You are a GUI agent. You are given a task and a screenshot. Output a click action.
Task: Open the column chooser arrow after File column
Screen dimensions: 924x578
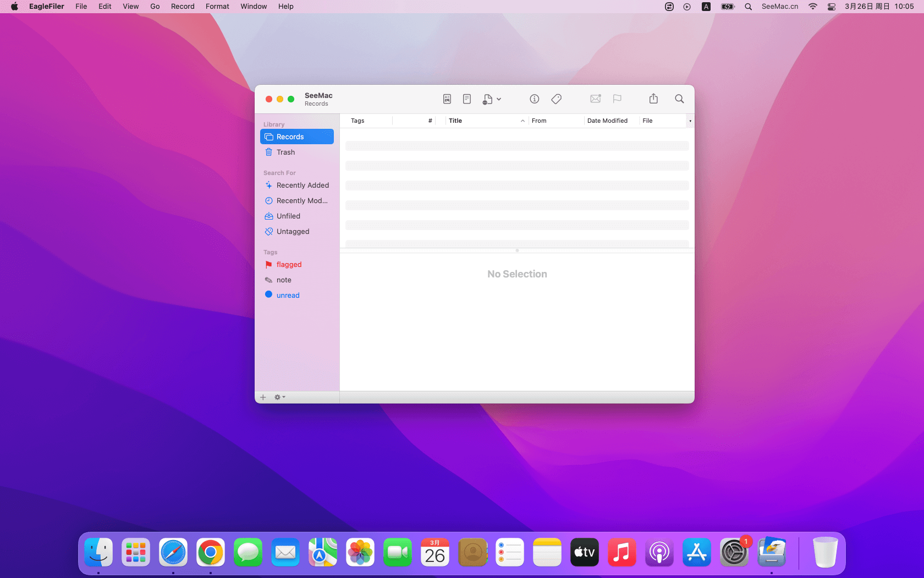click(x=690, y=121)
